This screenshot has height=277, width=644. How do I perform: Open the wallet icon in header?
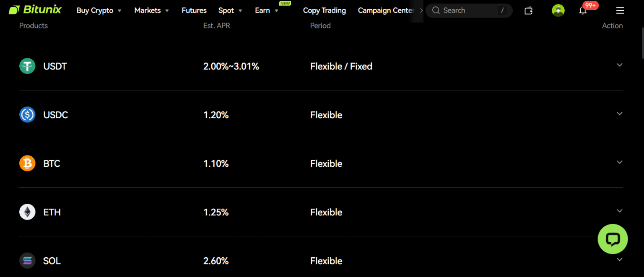pos(528,10)
